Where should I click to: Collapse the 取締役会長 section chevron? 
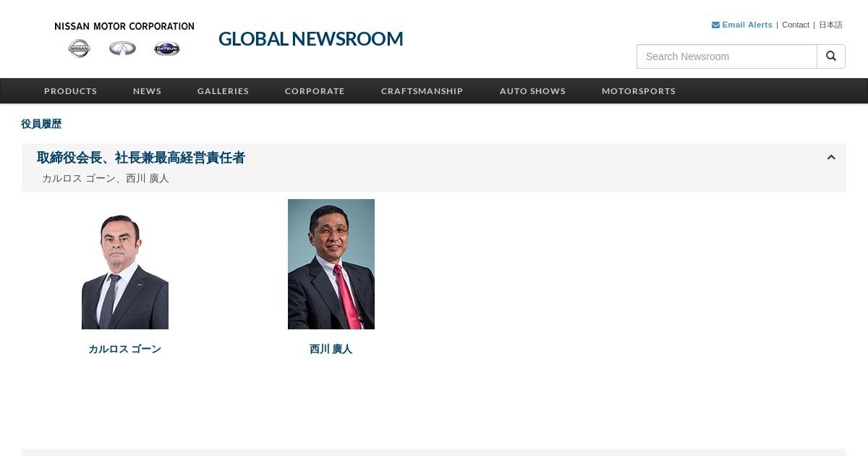[x=831, y=157]
